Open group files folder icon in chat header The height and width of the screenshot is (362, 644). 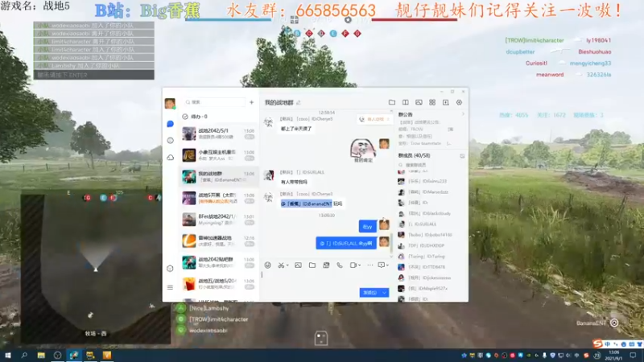(392, 102)
